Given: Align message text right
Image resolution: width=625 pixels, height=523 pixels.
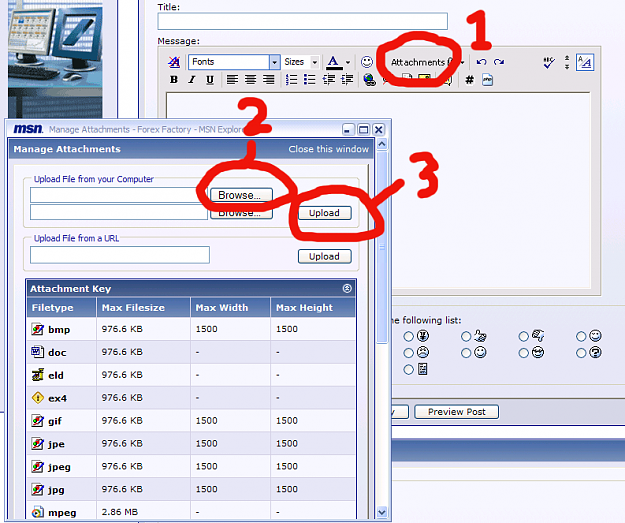Looking at the screenshot, I should pyautogui.click(x=268, y=80).
